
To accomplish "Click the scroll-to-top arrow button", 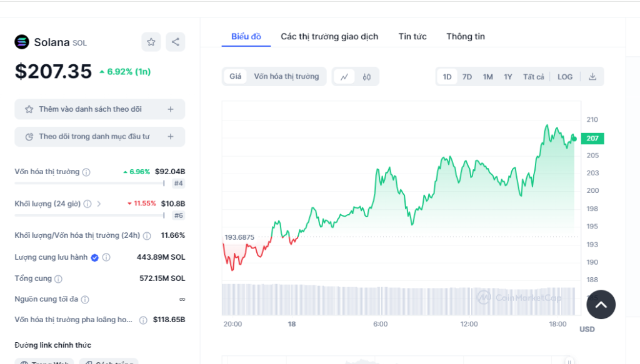I will click(601, 305).
